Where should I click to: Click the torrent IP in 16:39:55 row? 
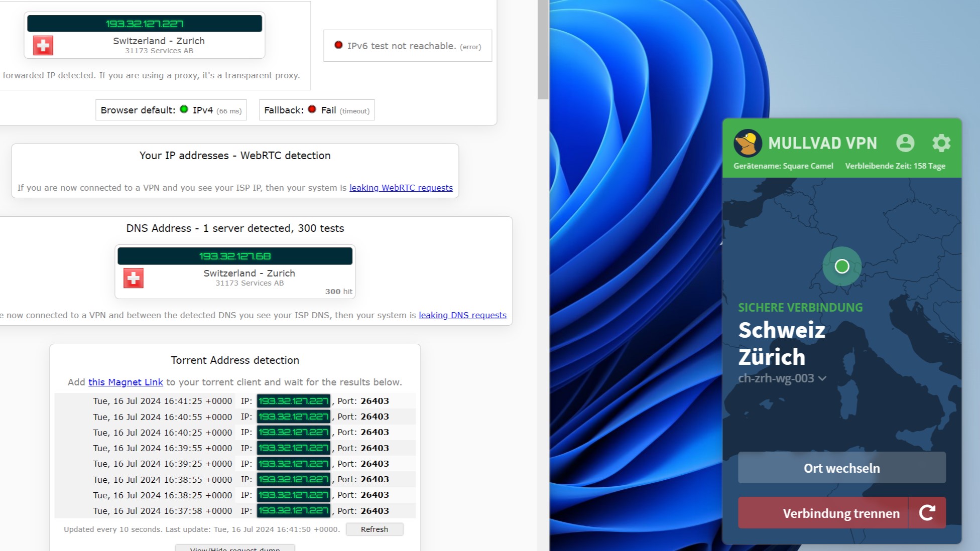click(293, 448)
